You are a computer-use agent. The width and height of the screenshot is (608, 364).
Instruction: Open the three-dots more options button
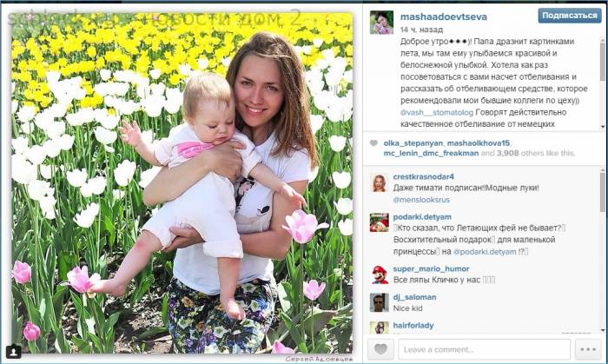(588, 349)
